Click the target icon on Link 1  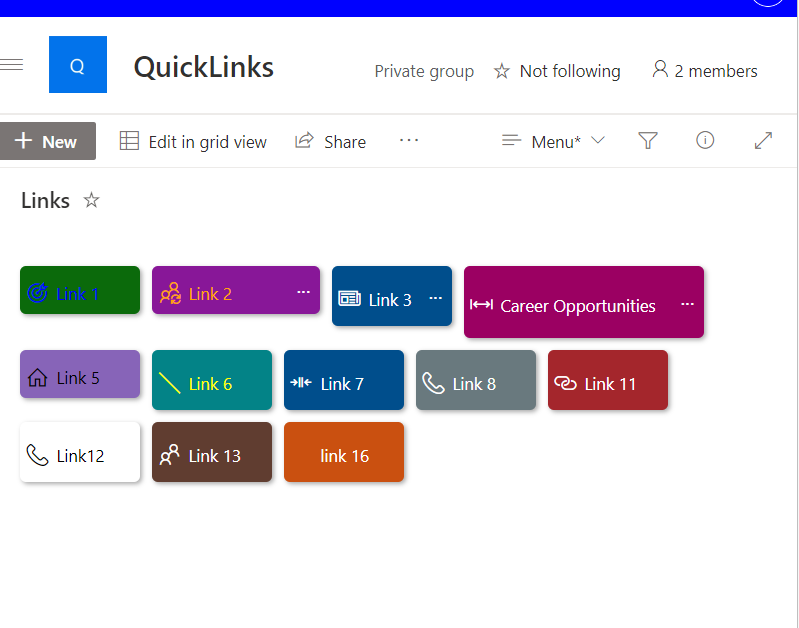pyautogui.click(x=37, y=293)
